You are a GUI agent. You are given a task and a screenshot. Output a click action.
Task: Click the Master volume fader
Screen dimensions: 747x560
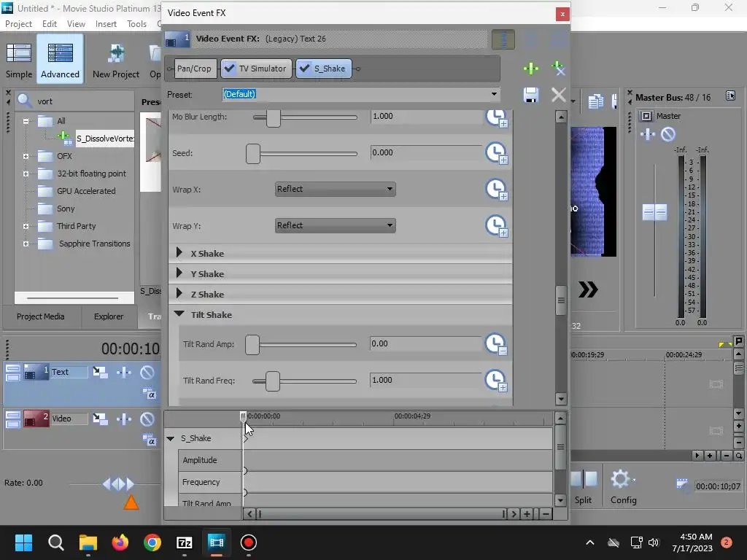654,212
